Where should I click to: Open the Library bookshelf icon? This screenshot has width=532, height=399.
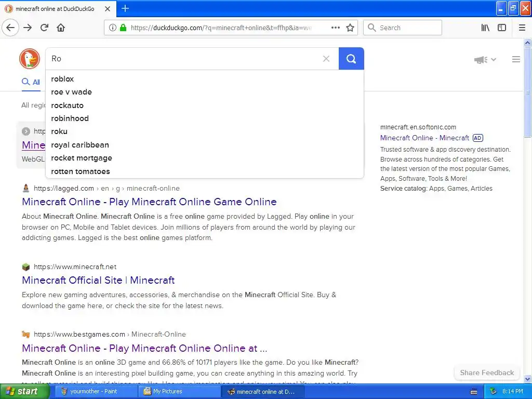point(485,28)
